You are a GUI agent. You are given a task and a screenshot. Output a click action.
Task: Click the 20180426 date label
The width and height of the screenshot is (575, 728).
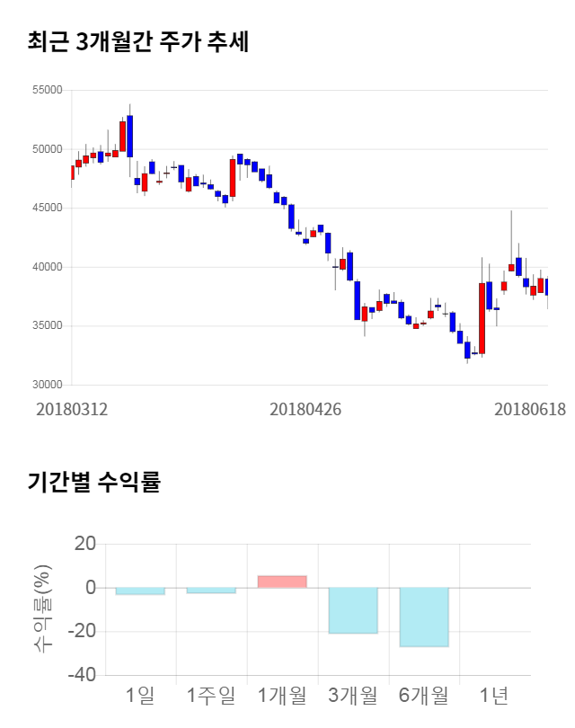(305, 409)
